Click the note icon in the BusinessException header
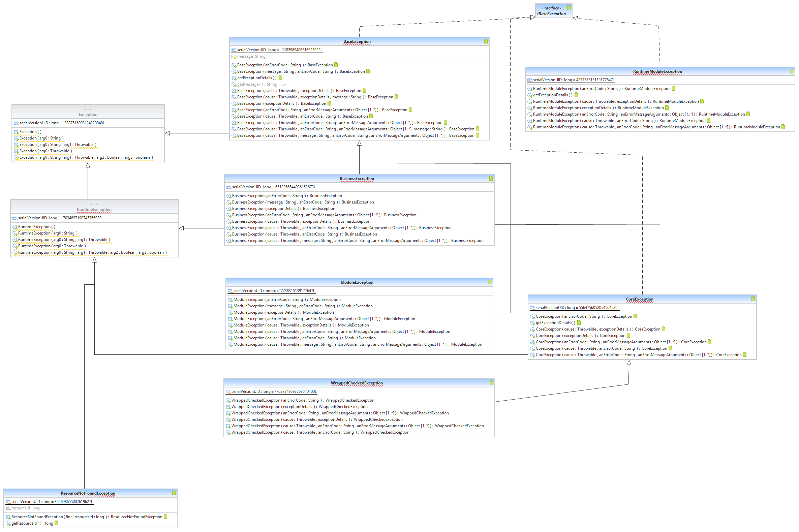This screenshot has width=799, height=532. (491, 178)
